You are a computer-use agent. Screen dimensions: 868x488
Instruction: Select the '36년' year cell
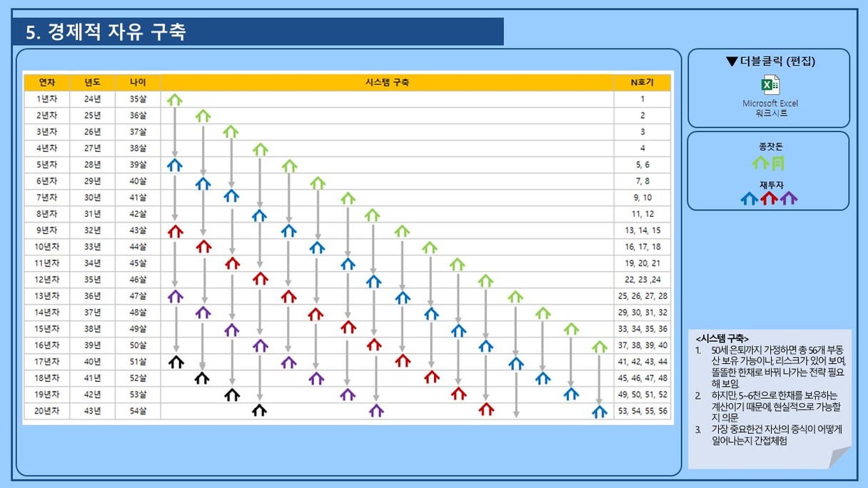pos(92,296)
